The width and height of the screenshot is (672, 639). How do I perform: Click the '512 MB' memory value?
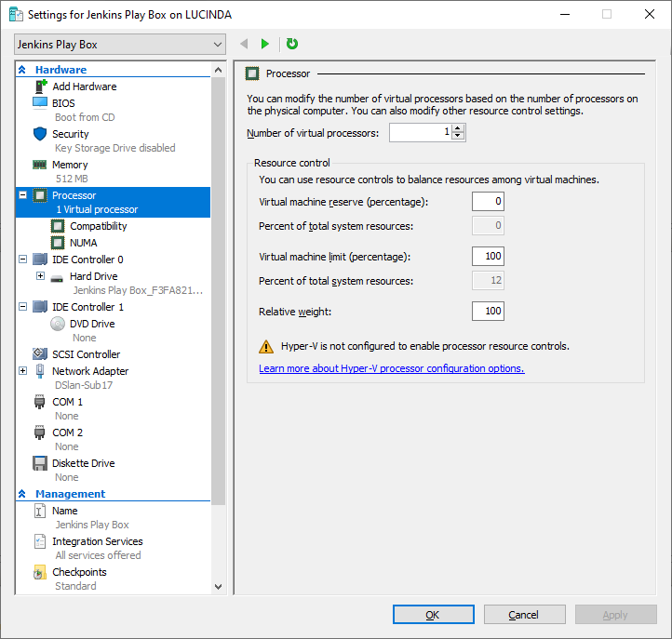[72, 179]
